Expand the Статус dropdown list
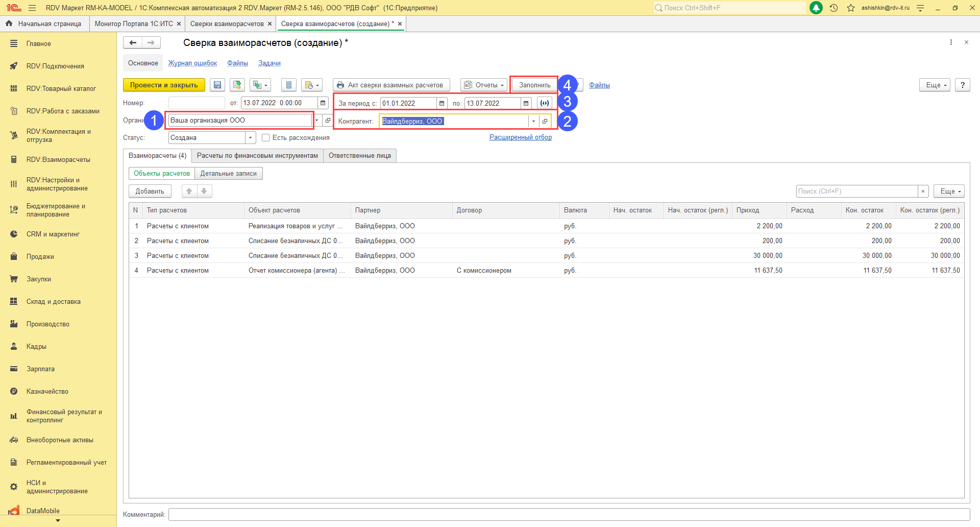980x527 pixels. [x=250, y=138]
